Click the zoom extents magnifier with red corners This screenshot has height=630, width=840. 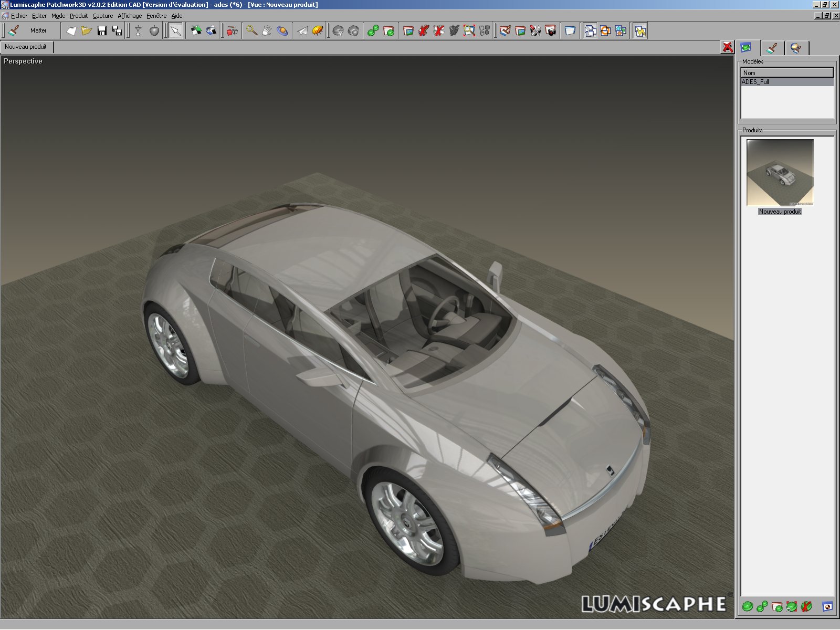point(469,30)
